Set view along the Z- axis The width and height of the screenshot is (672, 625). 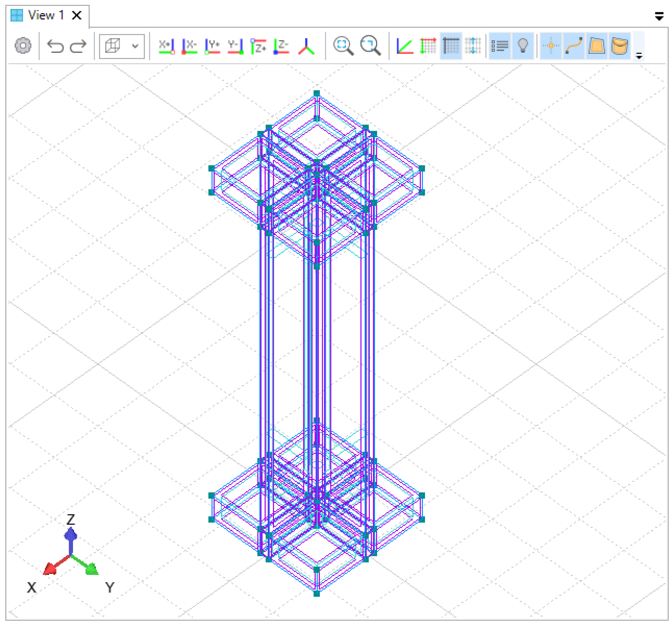[281, 46]
